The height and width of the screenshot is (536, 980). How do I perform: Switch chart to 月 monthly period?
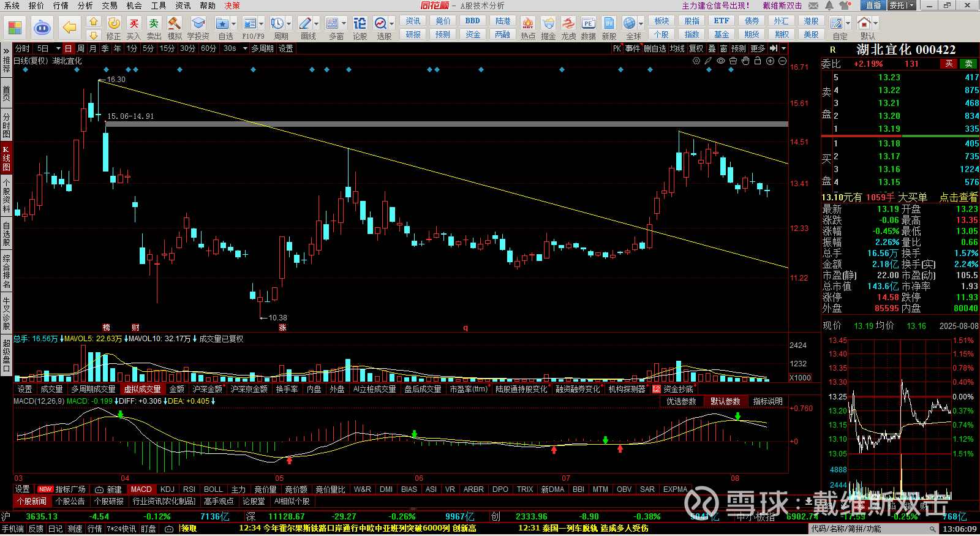coord(92,48)
